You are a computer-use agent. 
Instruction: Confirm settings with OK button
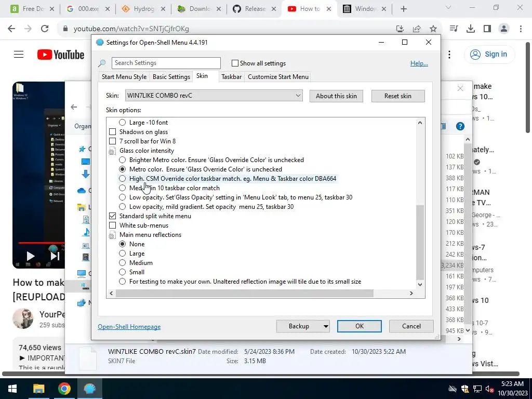click(x=360, y=326)
